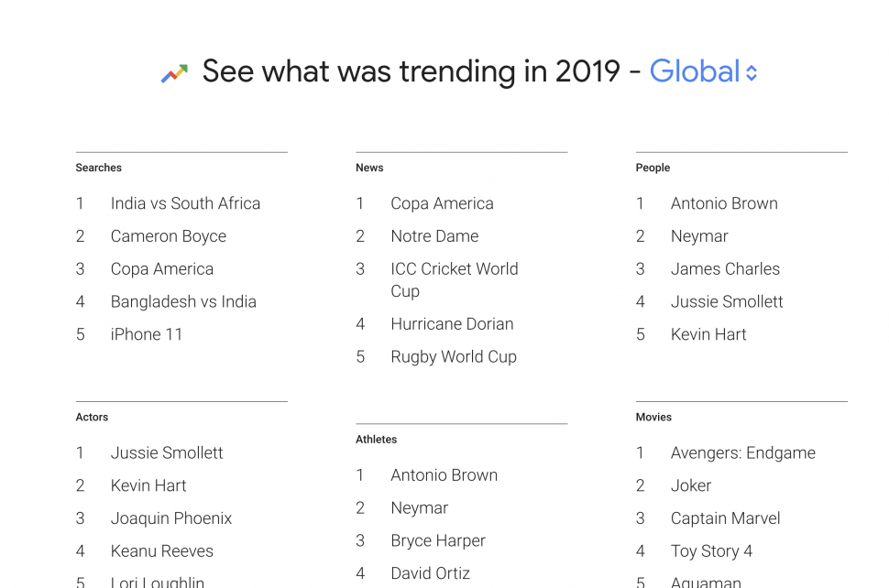The height and width of the screenshot is (588, 889).
Task: Open David Ortiz athlete entry
Action: pos(431,573)
